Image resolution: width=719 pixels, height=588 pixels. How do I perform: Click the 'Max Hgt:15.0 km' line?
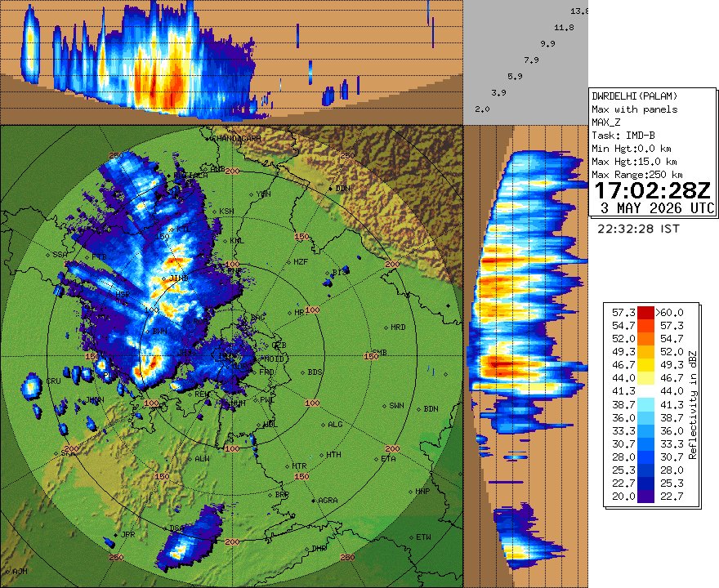click(634, 162)
